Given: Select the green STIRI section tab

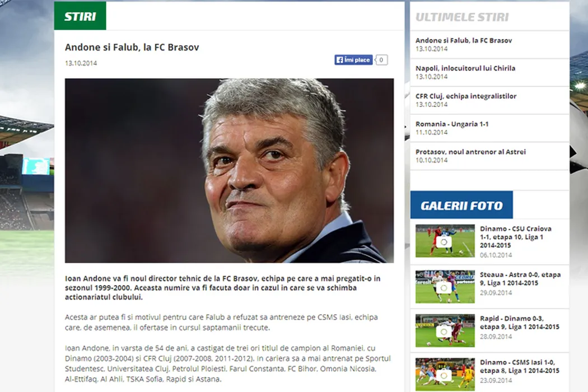Looking at the screenshot, I should [x=80, y=16].
